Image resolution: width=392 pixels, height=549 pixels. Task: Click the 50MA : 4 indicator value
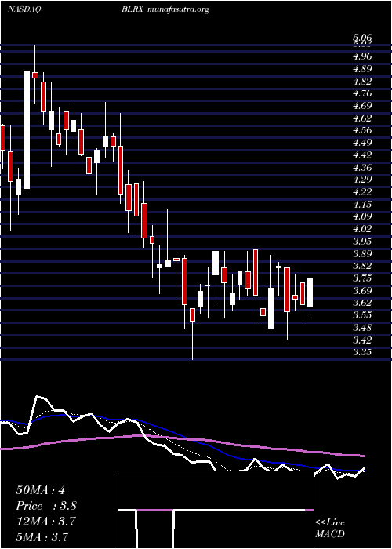click(x=40, y=490)
